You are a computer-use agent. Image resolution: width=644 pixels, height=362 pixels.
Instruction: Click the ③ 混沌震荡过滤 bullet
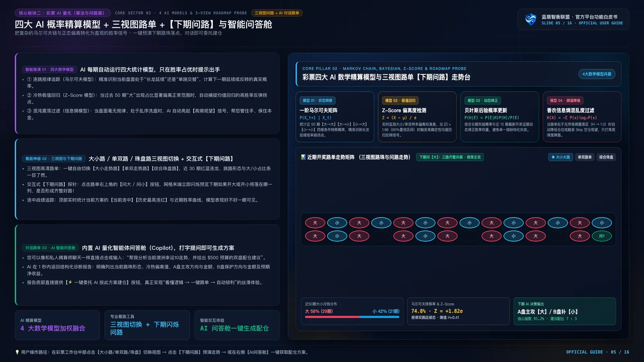[147, 114]
